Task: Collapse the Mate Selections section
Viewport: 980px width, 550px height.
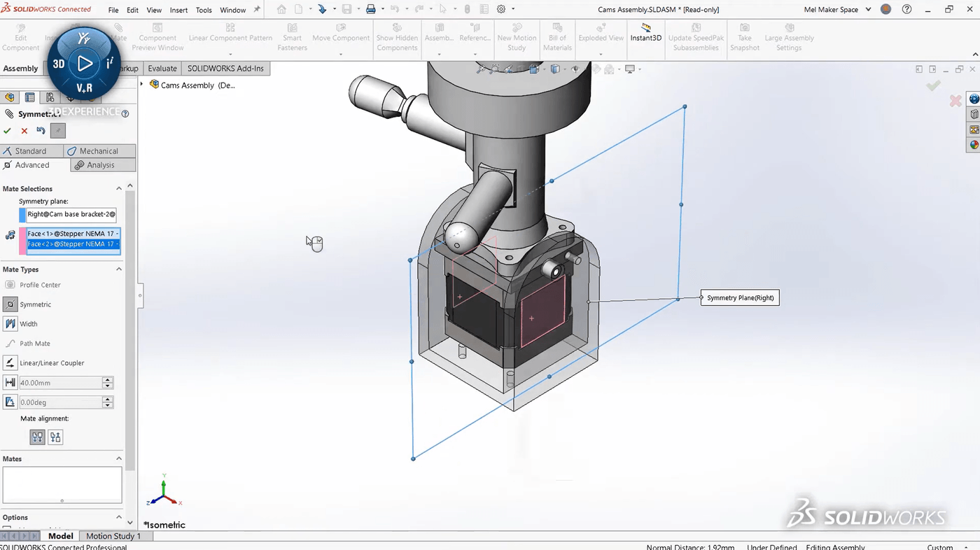Action: (x=118, y=188)
